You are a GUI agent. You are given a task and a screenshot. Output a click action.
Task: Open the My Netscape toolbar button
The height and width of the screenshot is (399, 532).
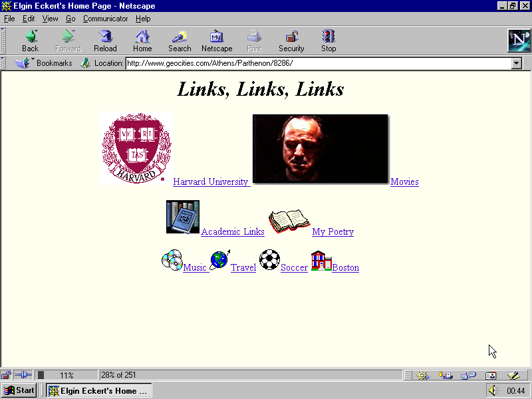point(217,41)
